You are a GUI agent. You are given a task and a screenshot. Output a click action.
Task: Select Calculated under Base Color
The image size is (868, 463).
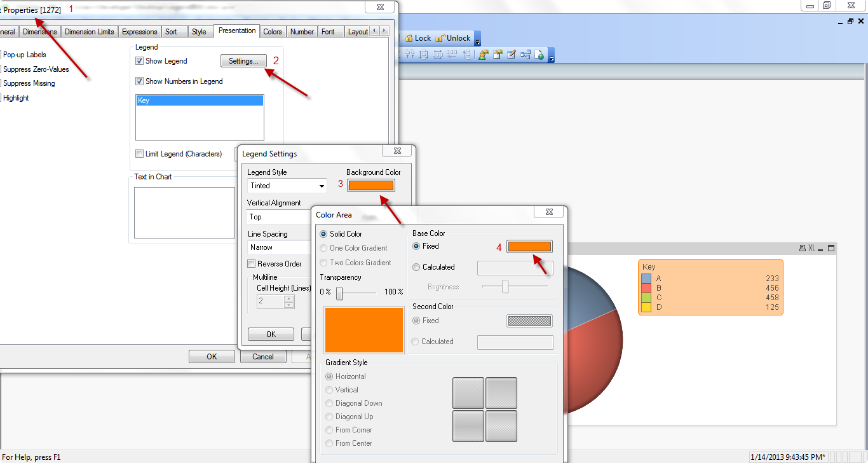(x=417, y=267)
